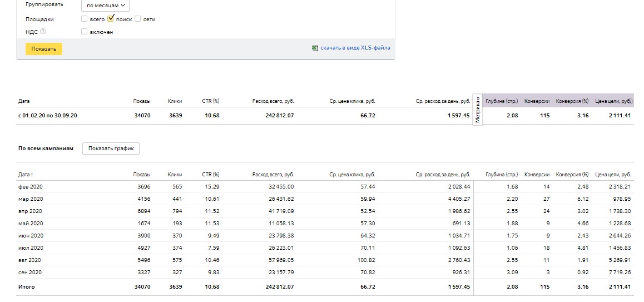Sort lower table by Клики header
This screenshot has width=644, height=302.
pyautogui.click(x=175, y=175)
